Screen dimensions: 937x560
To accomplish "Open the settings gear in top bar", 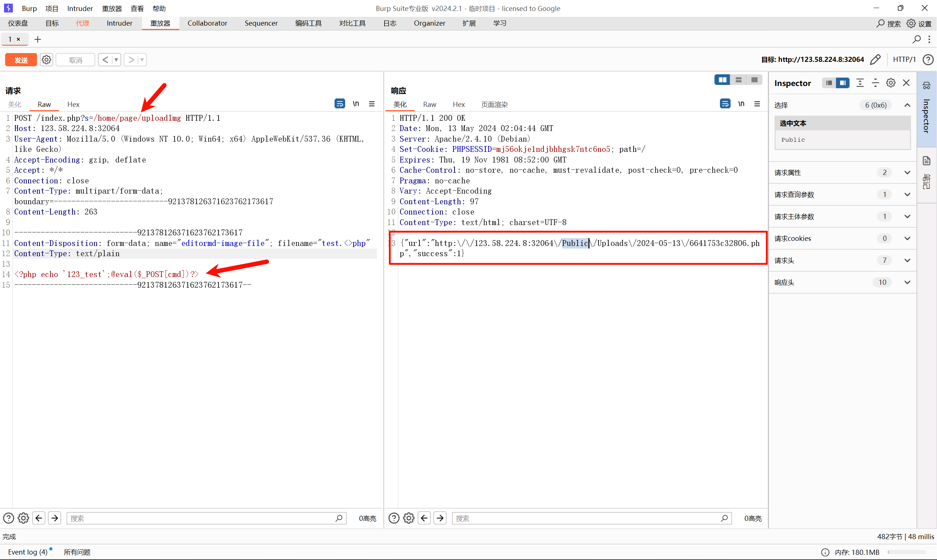I will click(x=911, y=23).
